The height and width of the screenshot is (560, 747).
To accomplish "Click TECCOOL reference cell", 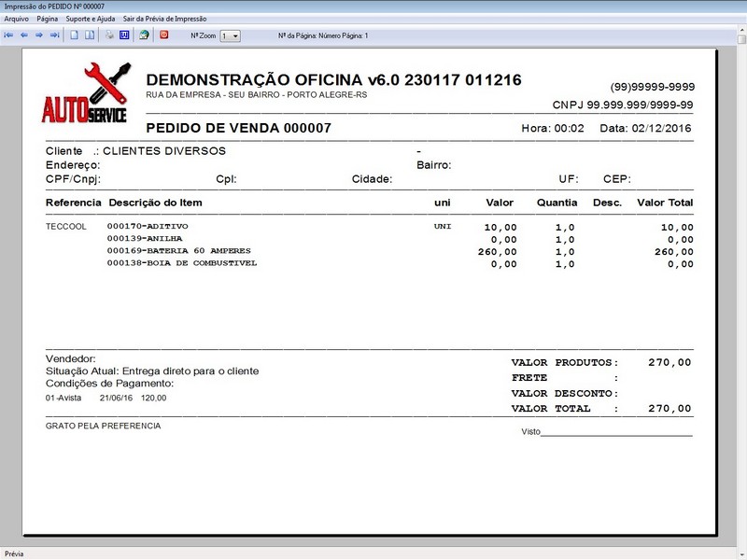I will coord(65,227).
